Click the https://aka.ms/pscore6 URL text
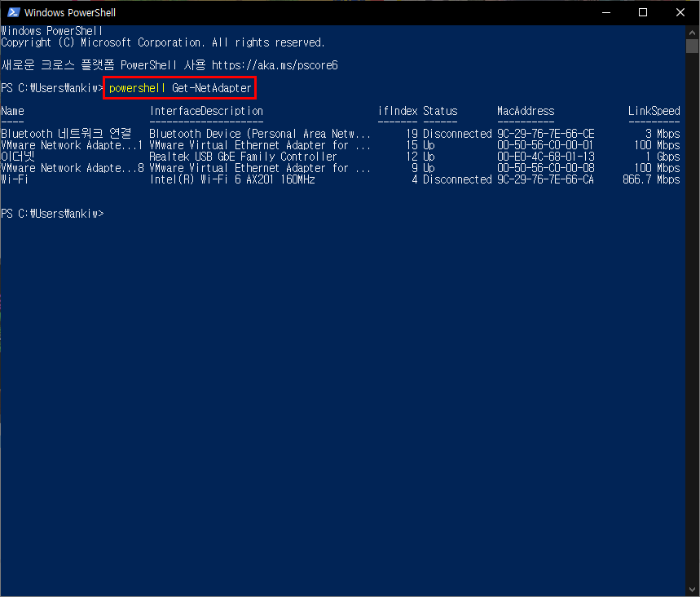700x597 pixels. click(x=275, y=65)
